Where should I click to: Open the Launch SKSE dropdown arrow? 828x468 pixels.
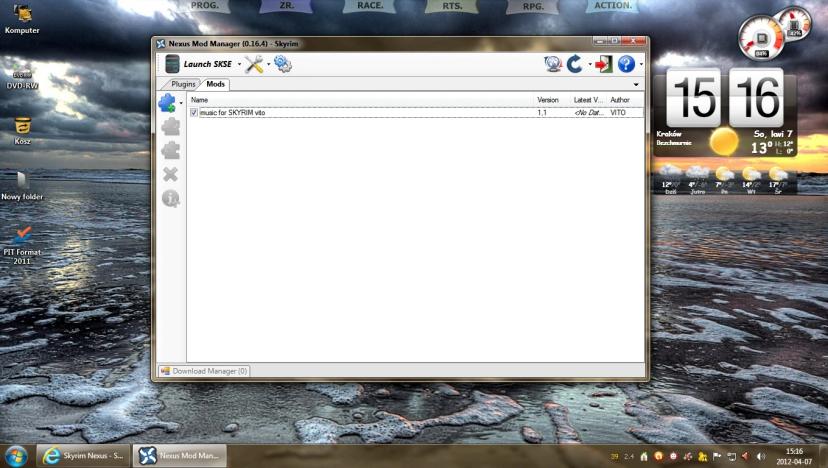click(239, 64)
